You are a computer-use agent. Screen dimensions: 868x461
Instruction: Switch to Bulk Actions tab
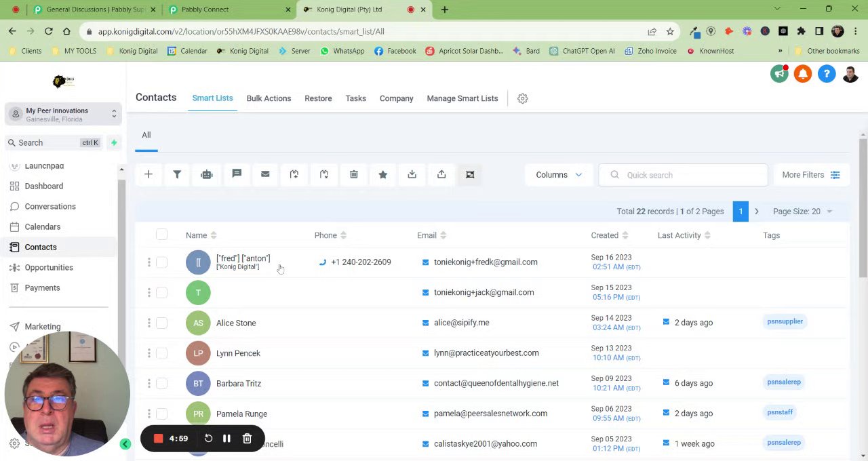[x=269, y=98]
